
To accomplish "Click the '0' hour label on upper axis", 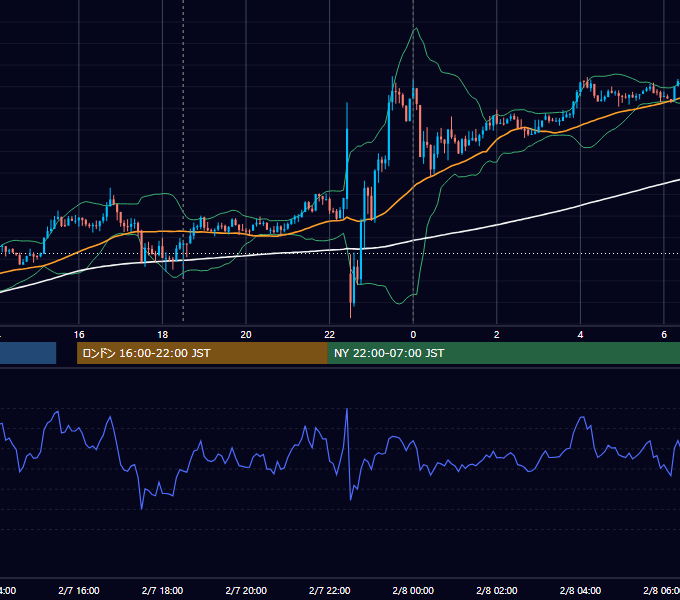I will click(413, 335).
